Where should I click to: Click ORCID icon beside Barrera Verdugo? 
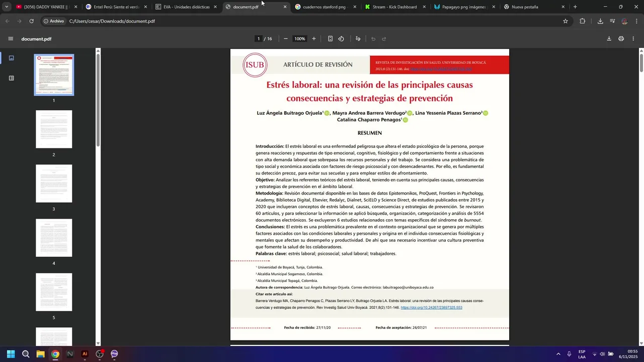(x=410, y=113)
